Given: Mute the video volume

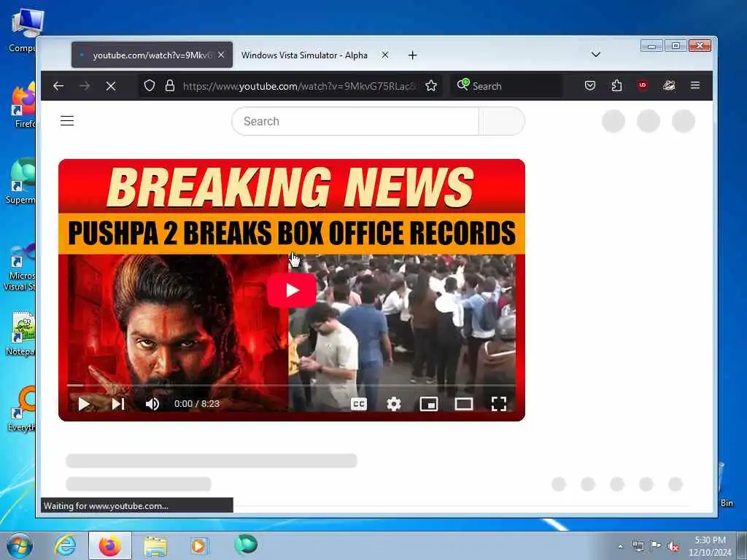Looking at the screenshot, I should 152,404.
